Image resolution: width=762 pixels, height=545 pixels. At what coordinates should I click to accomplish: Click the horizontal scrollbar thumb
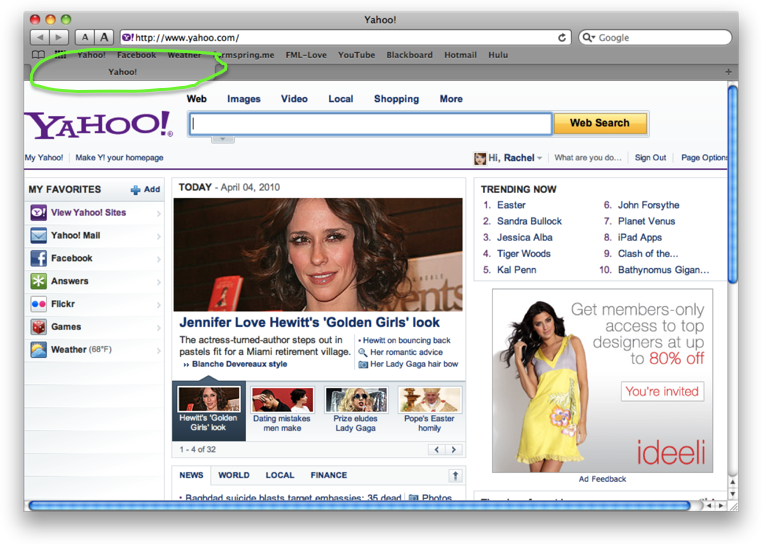coord(360,506)
